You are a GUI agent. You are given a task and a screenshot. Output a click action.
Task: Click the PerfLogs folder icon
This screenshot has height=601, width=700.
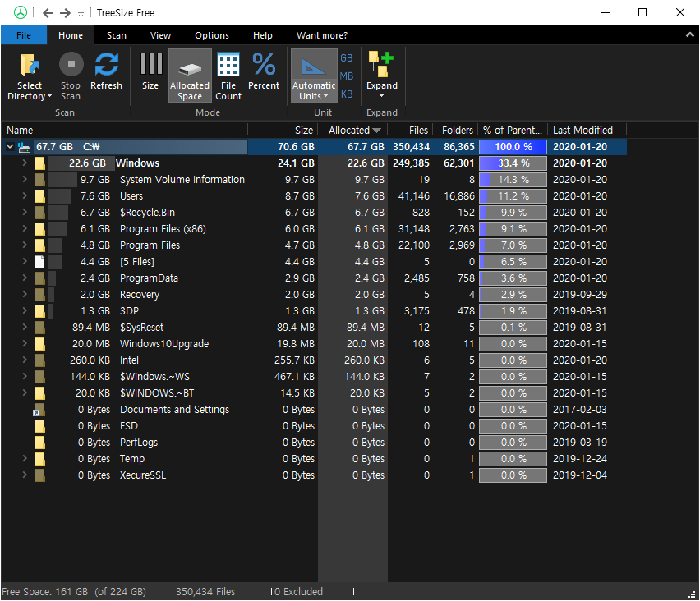click(x=39, y=443)
